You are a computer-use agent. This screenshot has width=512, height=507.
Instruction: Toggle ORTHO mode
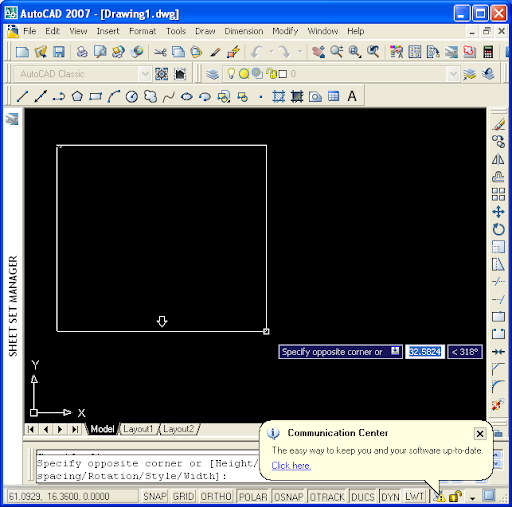216,496
